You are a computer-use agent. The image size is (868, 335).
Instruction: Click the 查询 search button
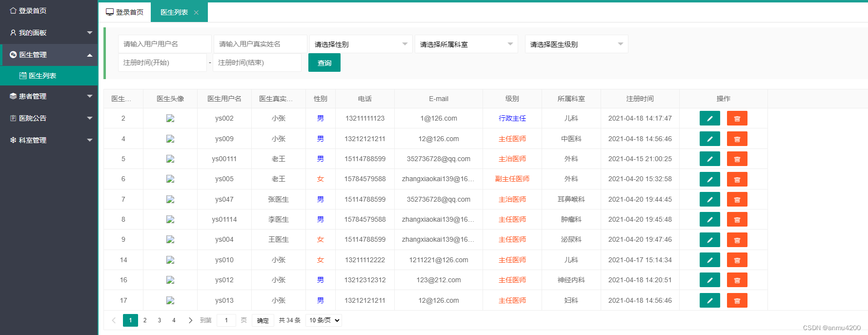coord(324,63)
